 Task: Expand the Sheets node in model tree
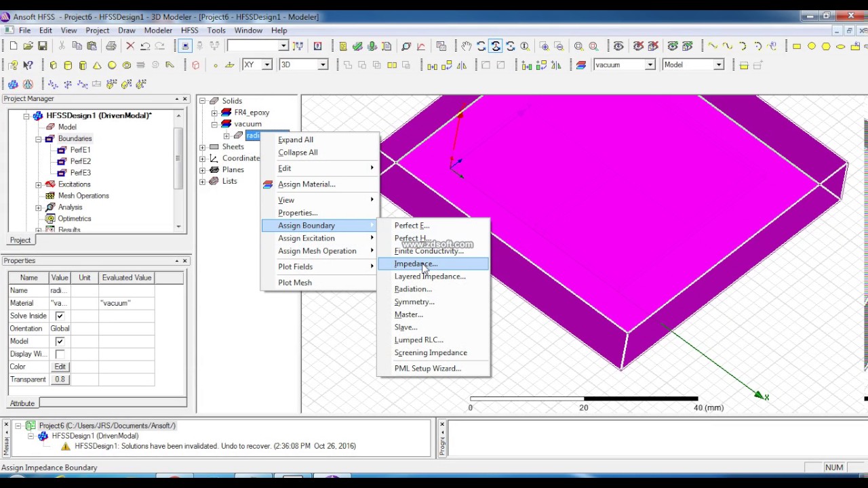pyautogui.click(x=202, y=147)
